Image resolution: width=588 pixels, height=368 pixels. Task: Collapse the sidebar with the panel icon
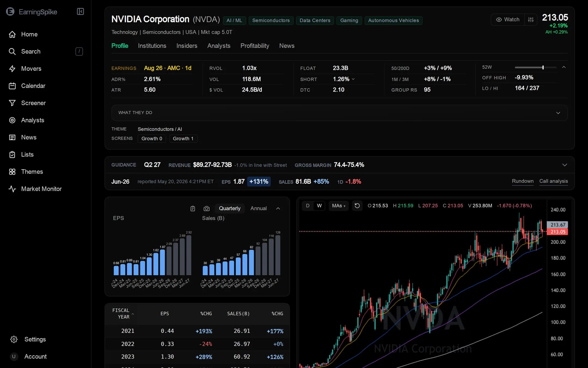click(x=80, y=11)
